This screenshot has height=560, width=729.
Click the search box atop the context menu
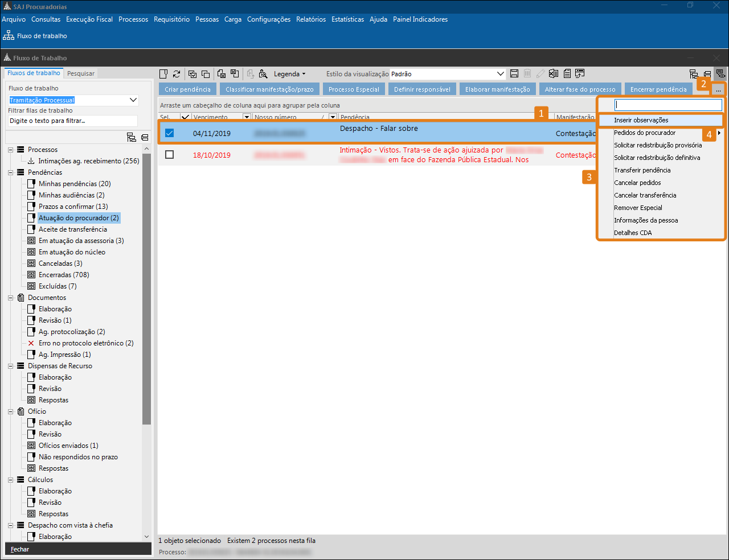(668, 105)
